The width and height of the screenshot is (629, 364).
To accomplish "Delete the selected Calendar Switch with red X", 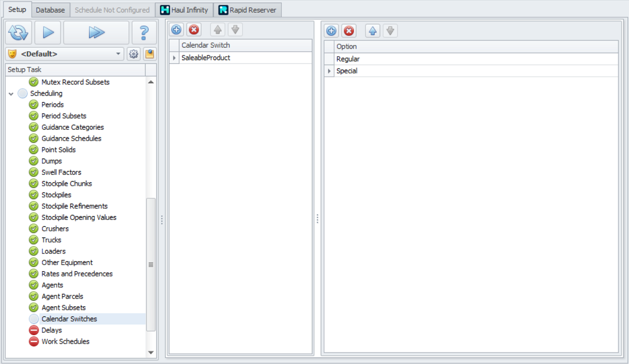I will pos(194,30).
